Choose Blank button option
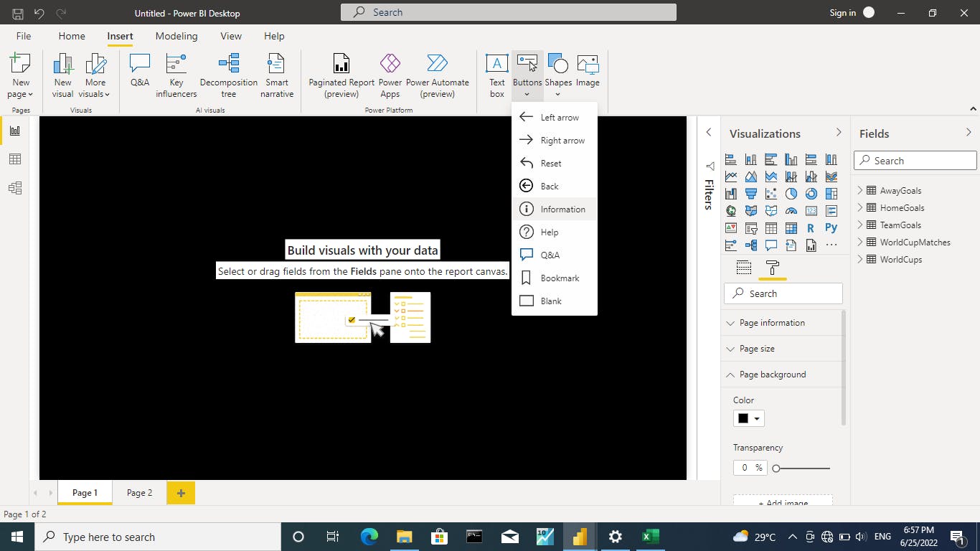Screen dimensions: 980x551 [555, 301]
